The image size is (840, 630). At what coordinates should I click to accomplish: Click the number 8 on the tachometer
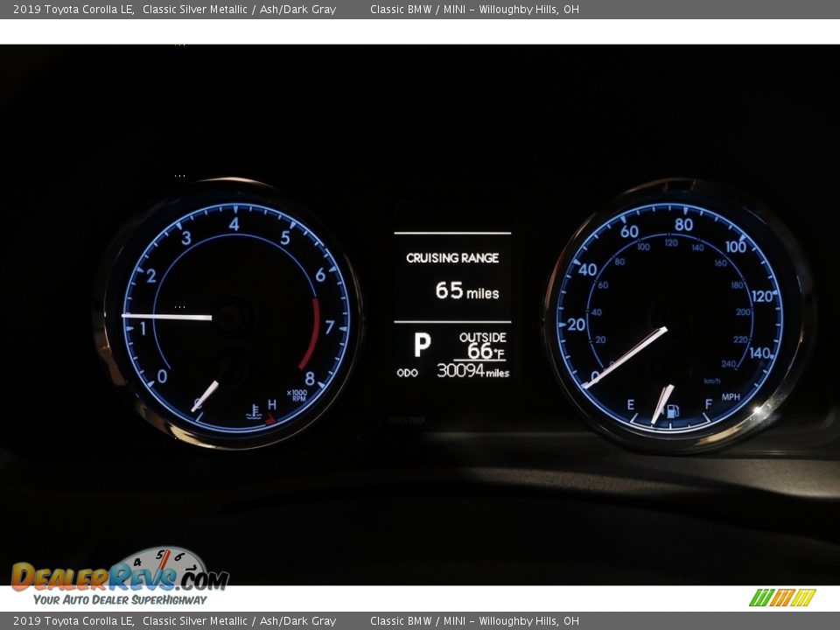coord(310,379)
